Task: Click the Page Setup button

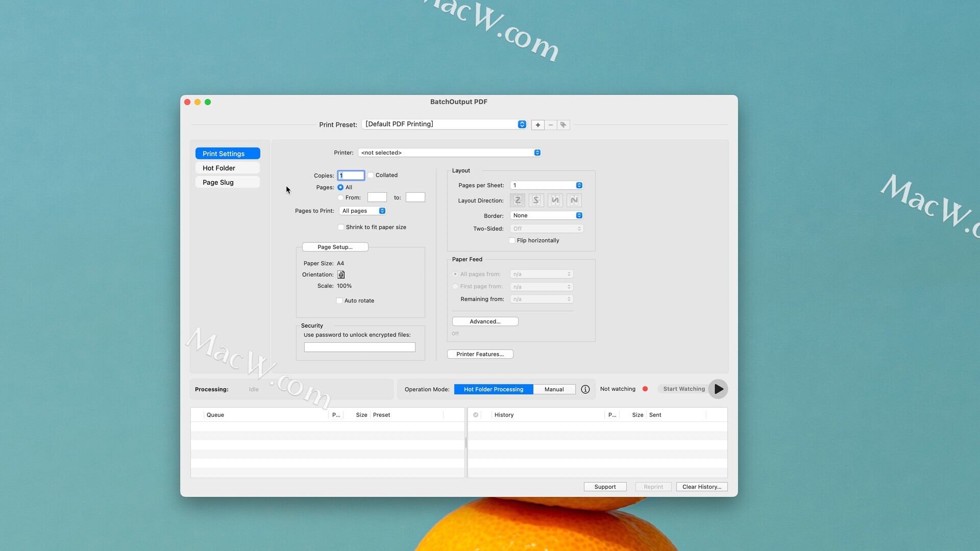Action: tap(335, 247)
